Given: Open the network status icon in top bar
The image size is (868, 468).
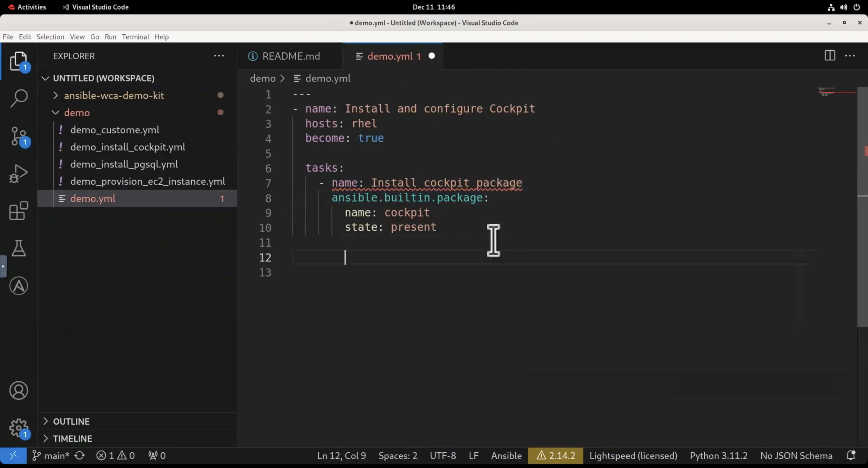Looking at the screenshot, I should (831, 7).
